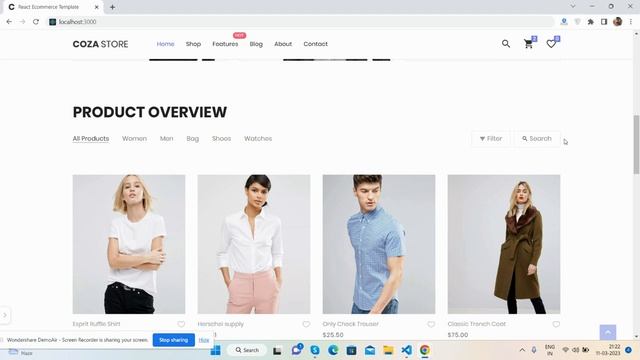Image resolution: width=640 pixels, height=360 pixels.
Task: Reload the page in Chrome
Action: tap(36, 22)
